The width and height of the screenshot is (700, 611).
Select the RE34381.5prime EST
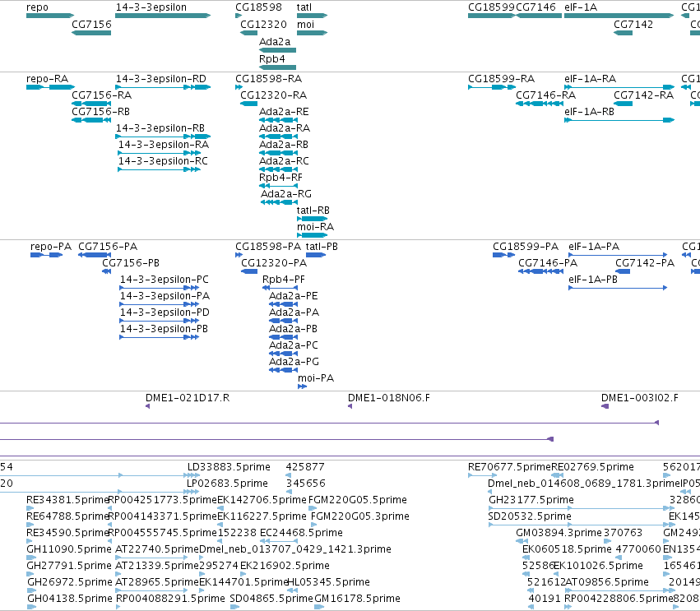pos(30,508)
